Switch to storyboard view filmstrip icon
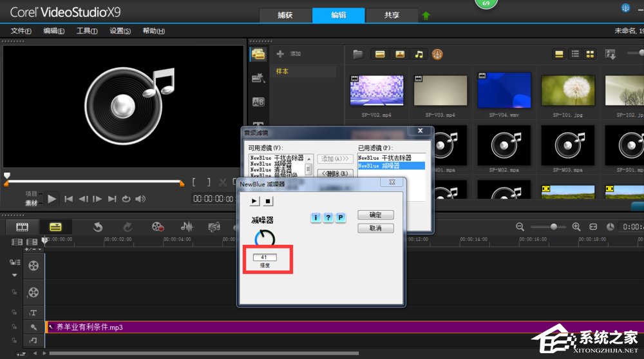Screen dimensions: 644x359 coord(23,226)
